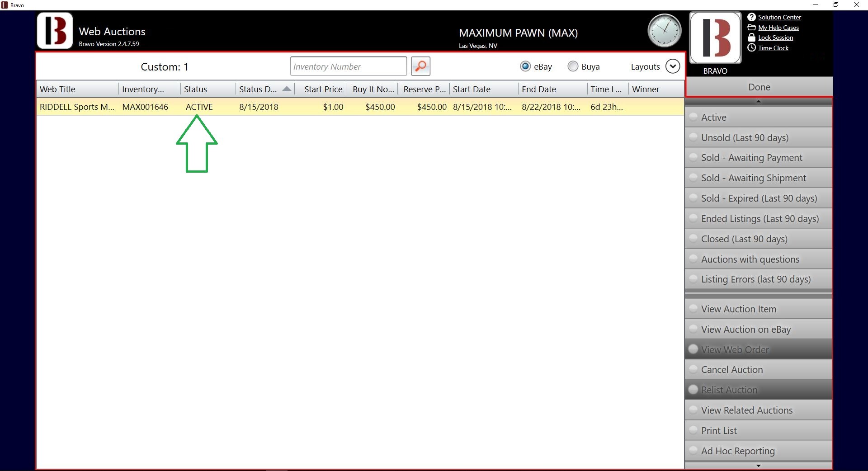Open Ad Hoc Reporting

tap(759, 451)
